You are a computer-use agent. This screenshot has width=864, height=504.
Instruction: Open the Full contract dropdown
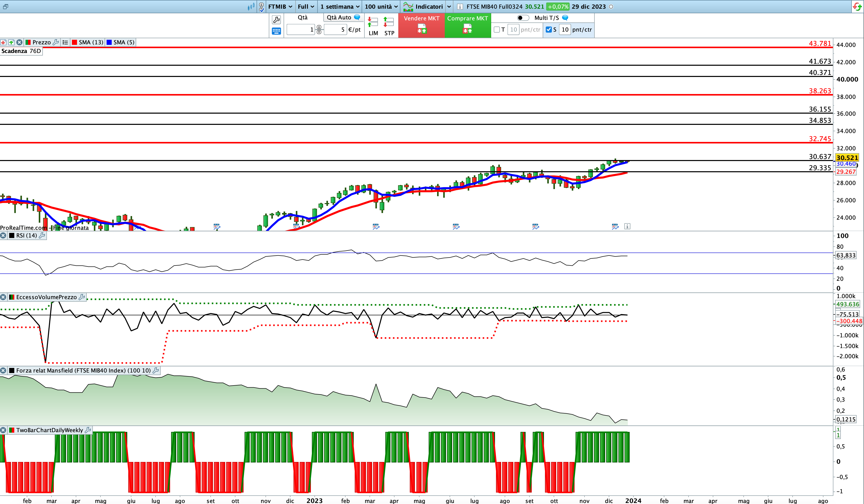(x=306, y=7)
